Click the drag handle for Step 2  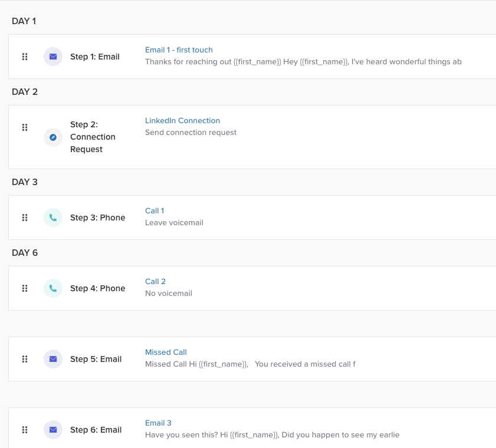pyautogui.click(x=25, y=127)
